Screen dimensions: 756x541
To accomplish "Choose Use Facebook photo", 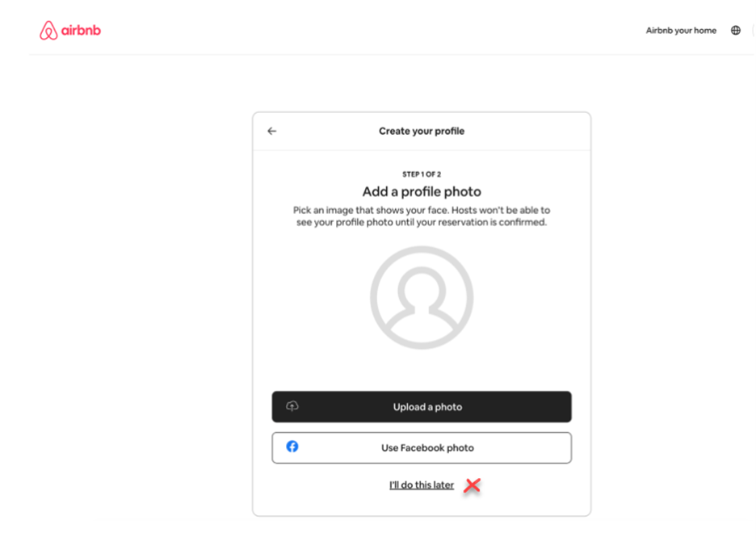I will (422, 448).
